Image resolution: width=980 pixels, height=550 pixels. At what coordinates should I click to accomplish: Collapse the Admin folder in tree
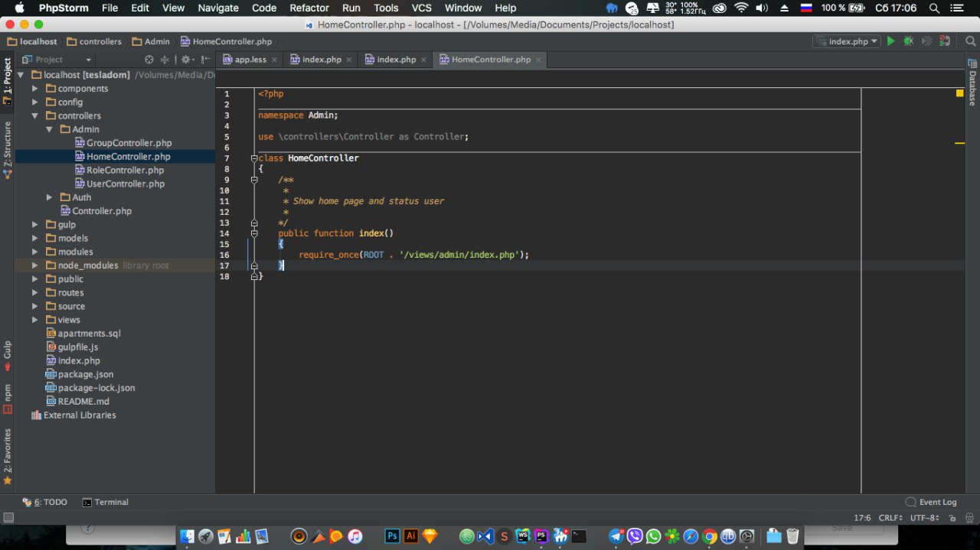pos(49,129)
